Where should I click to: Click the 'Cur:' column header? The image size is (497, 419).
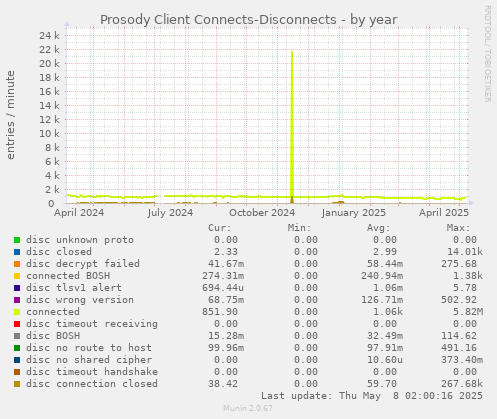(220, 228)
